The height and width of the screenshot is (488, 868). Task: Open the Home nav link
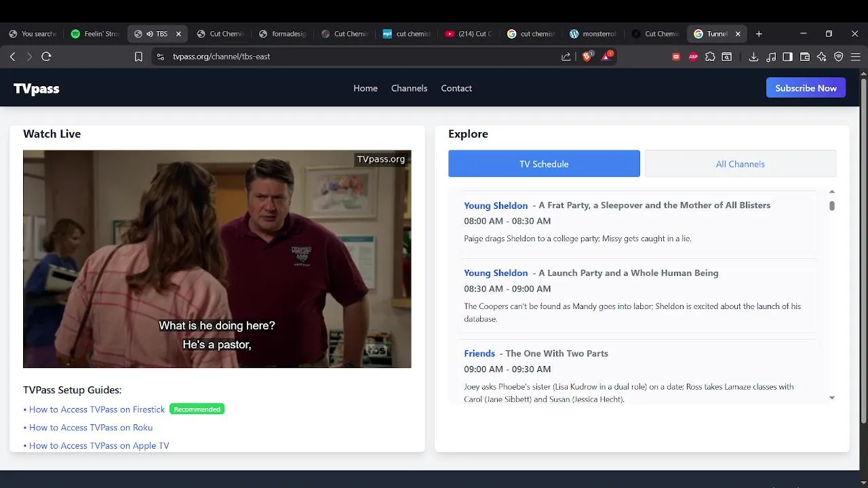[x=366, y=88]
